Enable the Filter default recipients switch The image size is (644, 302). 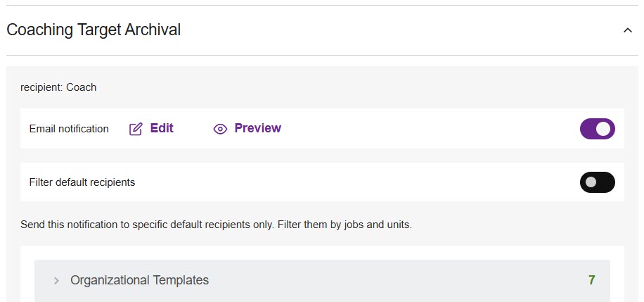point(597,182)
